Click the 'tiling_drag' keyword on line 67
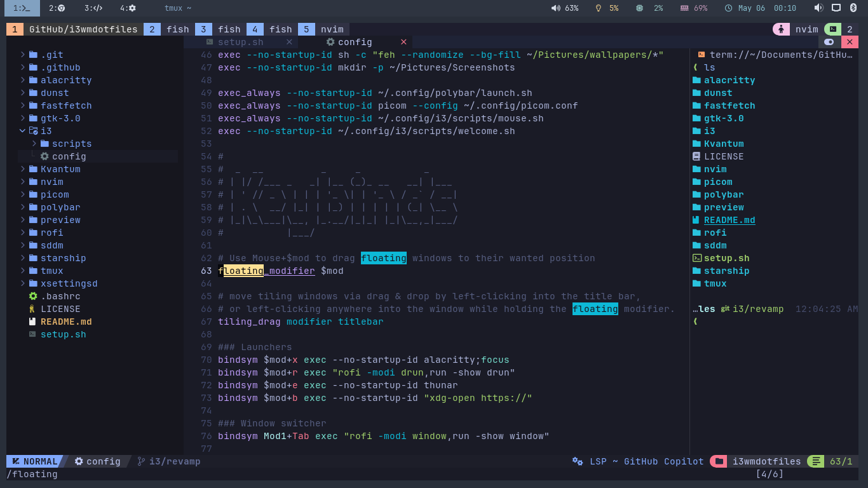 click(x=249, y=322)
